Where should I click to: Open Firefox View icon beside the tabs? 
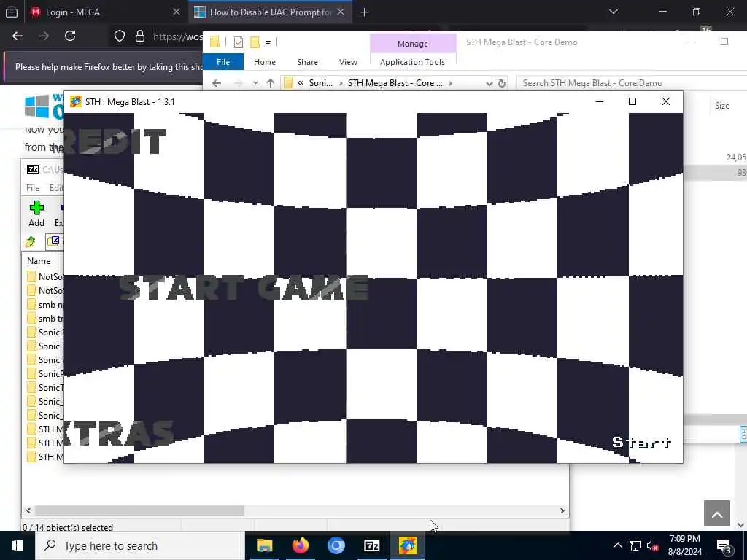pos(12,12)
